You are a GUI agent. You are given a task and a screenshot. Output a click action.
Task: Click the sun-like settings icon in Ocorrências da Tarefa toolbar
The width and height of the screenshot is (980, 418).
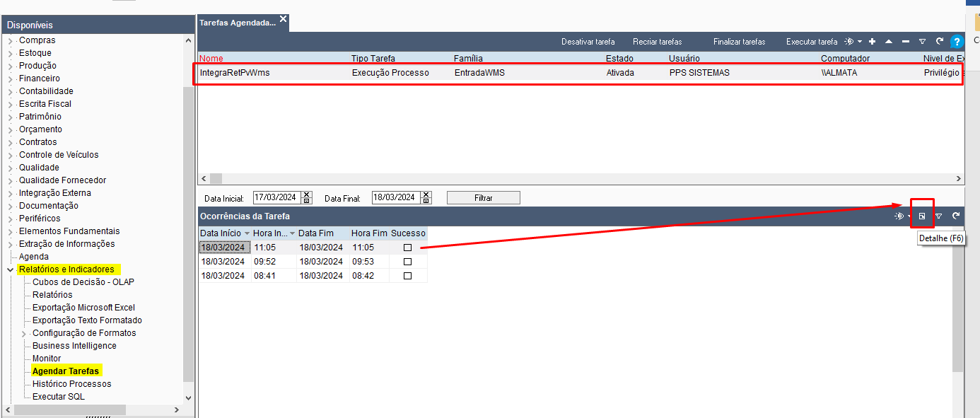[x=899, y=216]
